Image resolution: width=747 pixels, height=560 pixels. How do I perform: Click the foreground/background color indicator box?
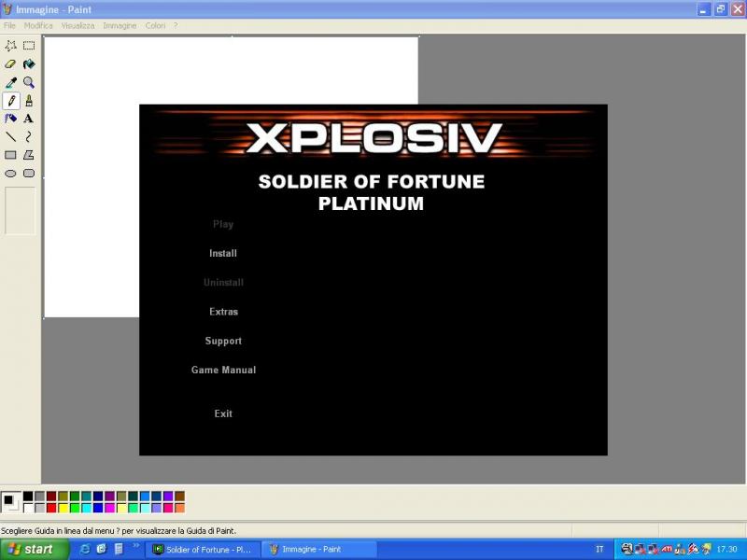(10, 502)
